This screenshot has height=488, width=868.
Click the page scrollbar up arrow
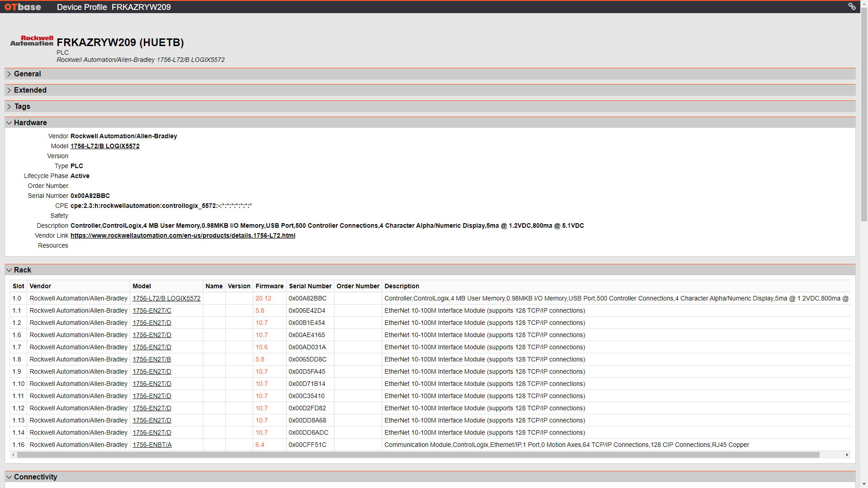pyautogui.click(x=864, y=3)
